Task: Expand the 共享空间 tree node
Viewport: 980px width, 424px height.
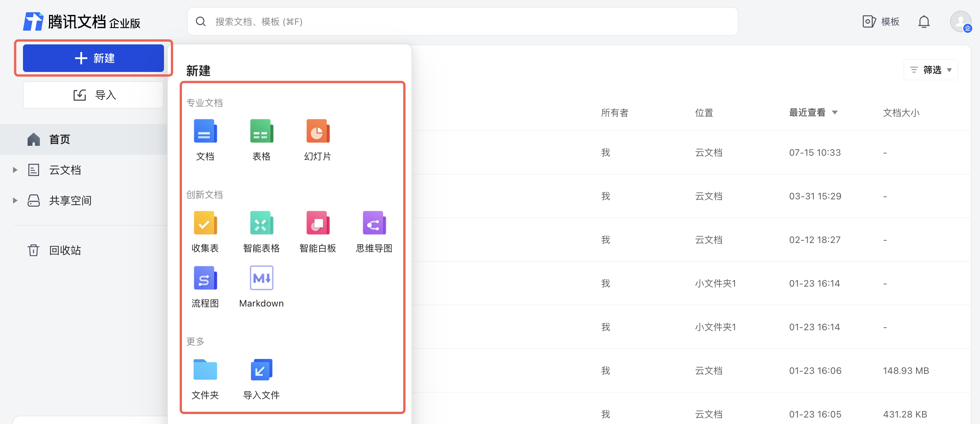Action: click(x=15, y=201)
